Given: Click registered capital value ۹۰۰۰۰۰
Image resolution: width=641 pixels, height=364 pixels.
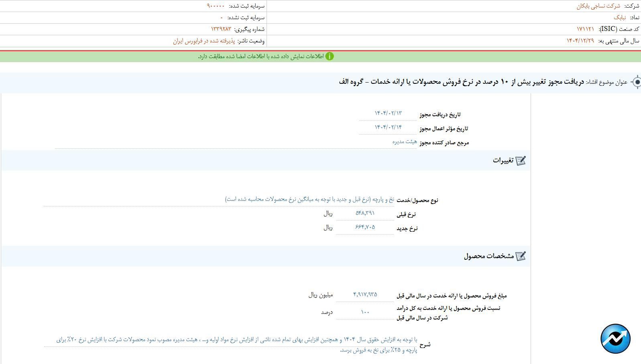Looking at the screenshot, I should 216,6.
